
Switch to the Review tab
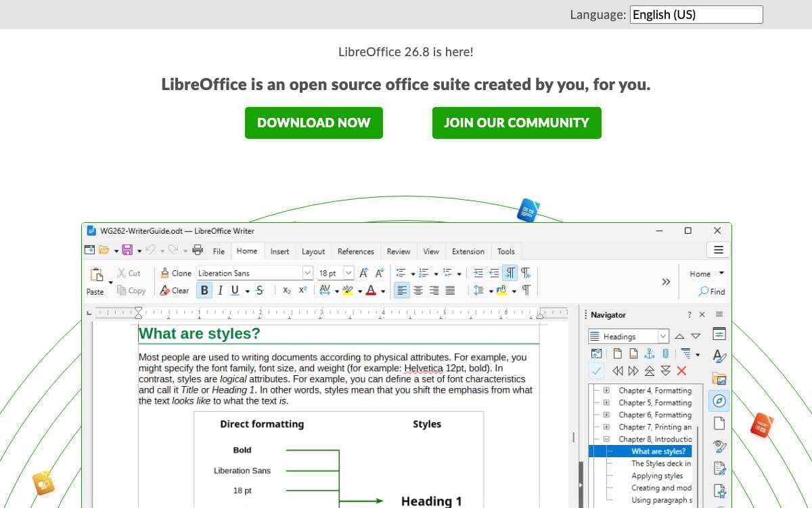[399, 251]
